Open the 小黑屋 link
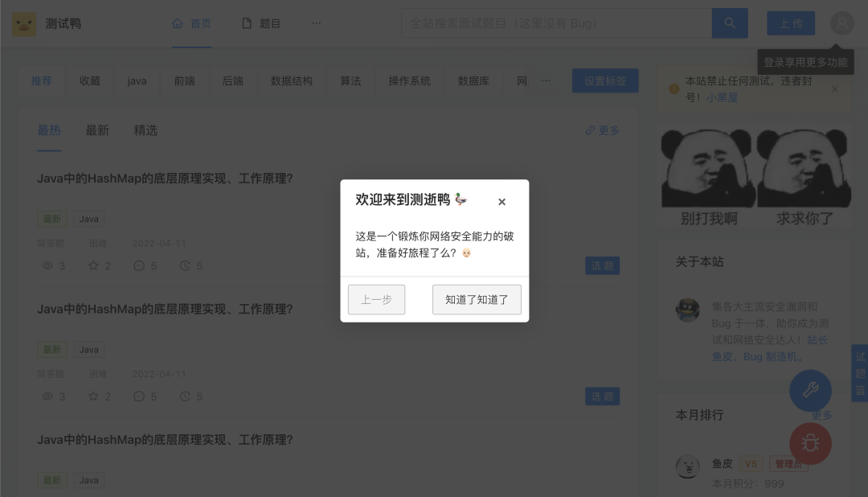The image size is (868, 497). (x=722, y=97)
